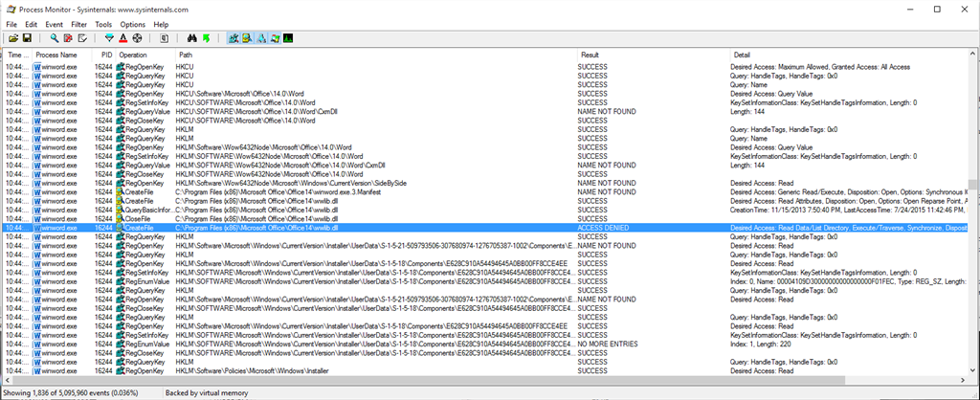Toggle Show Profiling Events graph button

[x=288, y=38]
